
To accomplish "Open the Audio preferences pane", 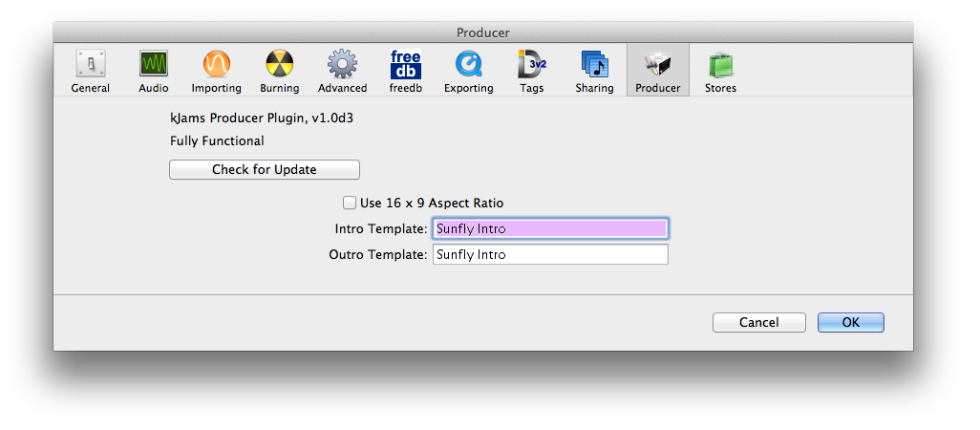I will coord(153,72).
